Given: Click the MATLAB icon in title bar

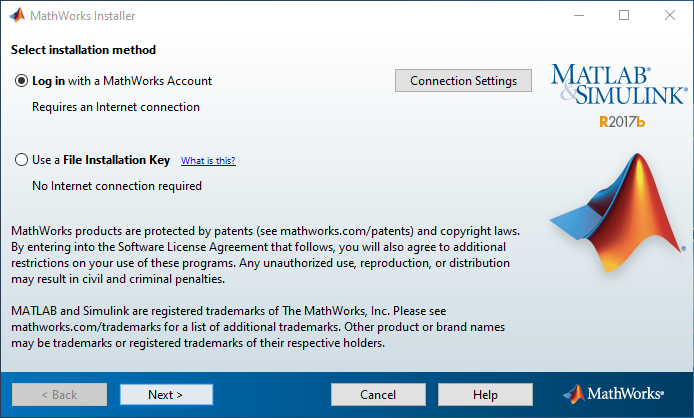Looking at the screenshot, I should click(x=17, y=15).
